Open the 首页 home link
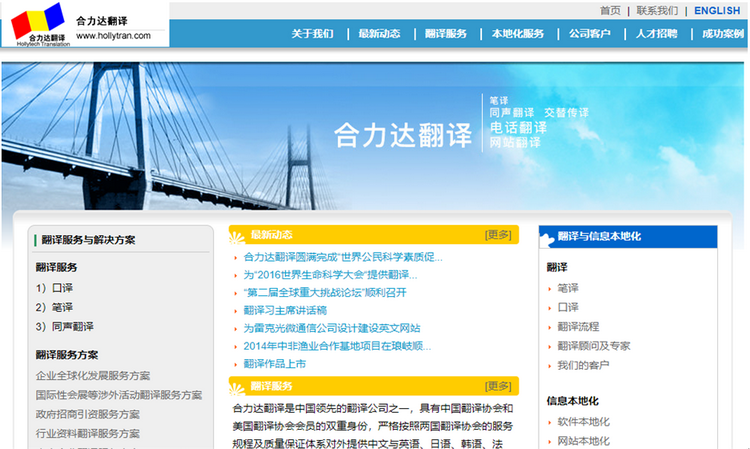Viewport: 750px width, 449px height. click(x=610, y=11)
